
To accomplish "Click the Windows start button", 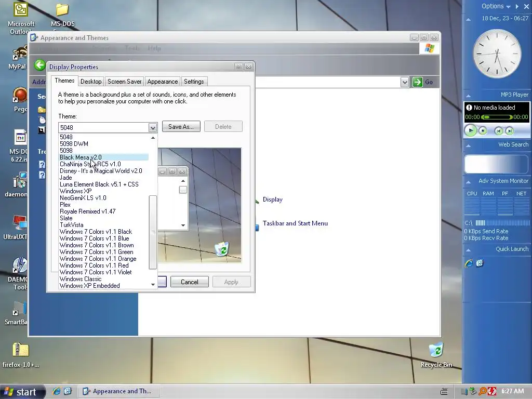I will [22, 392].
